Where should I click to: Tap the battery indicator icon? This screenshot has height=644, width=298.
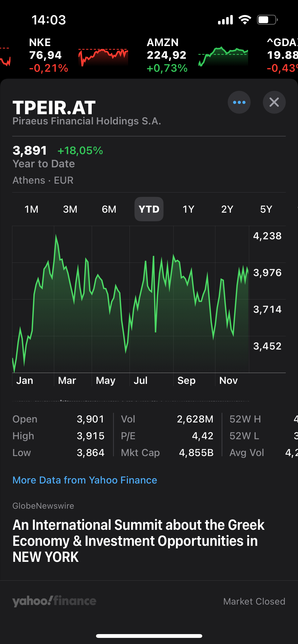point(267,20)
